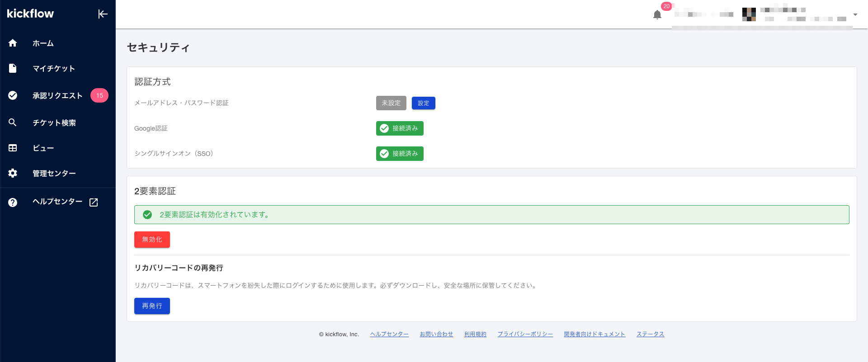Image resolution: width=868 pixels, height=362 pixels.
Task: Open ホーム in the sidebar
Action: pyautogui.click(x=58, y=43)
